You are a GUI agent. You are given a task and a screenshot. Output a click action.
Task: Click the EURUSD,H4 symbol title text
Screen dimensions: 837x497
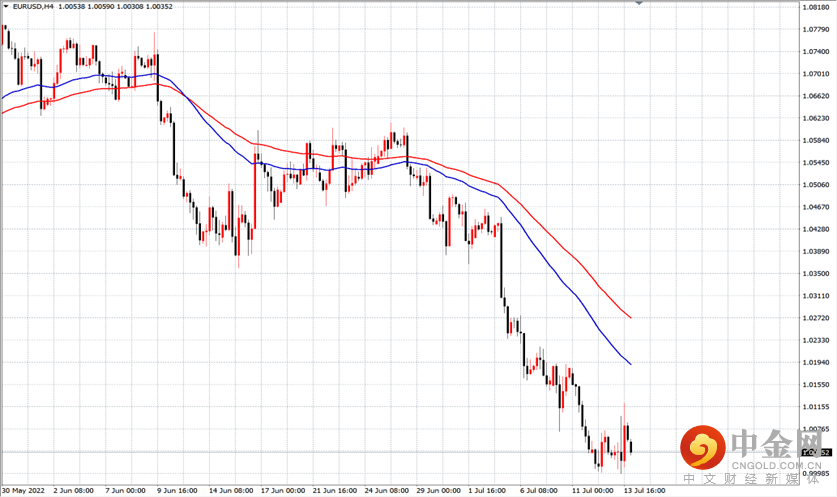coord(33,6)
